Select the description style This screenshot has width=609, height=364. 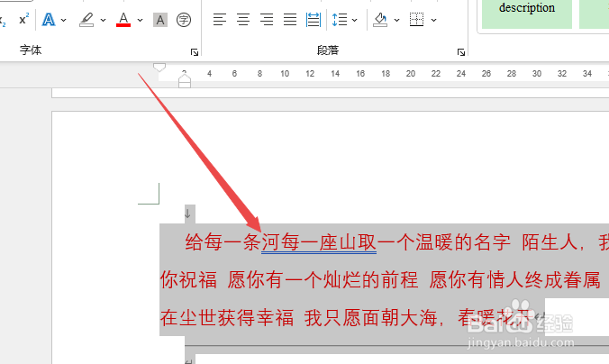click(x=527, y=14)
